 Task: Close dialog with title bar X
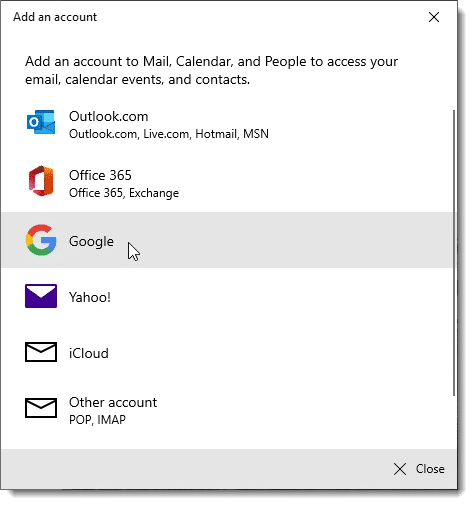coord(434,17)
